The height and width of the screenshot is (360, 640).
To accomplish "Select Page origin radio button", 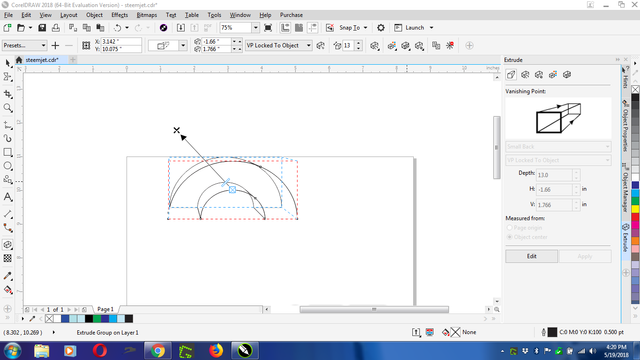I will [509, 228].
